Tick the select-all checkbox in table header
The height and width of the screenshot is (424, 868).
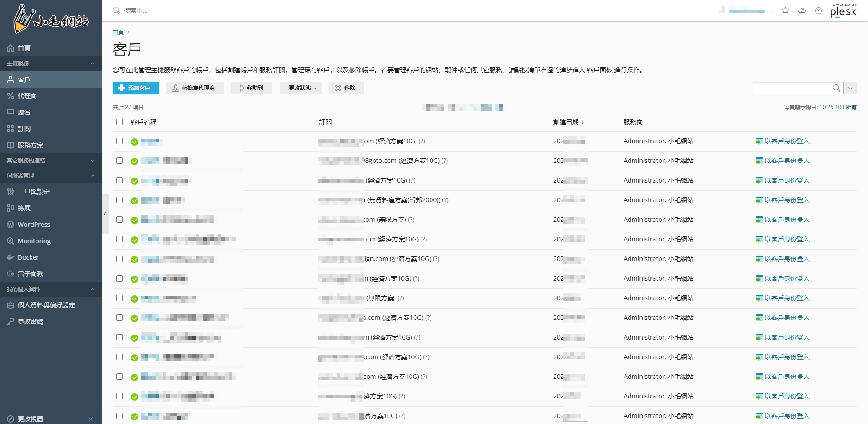pyautogui.click(x=120, y=122)
